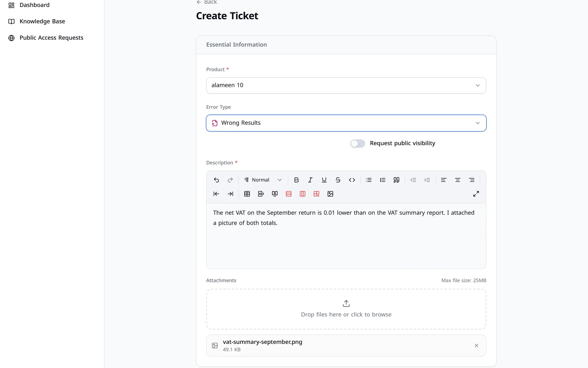Apply underline formatting
Screen dimensions: 588x368
tap(324, 180)
